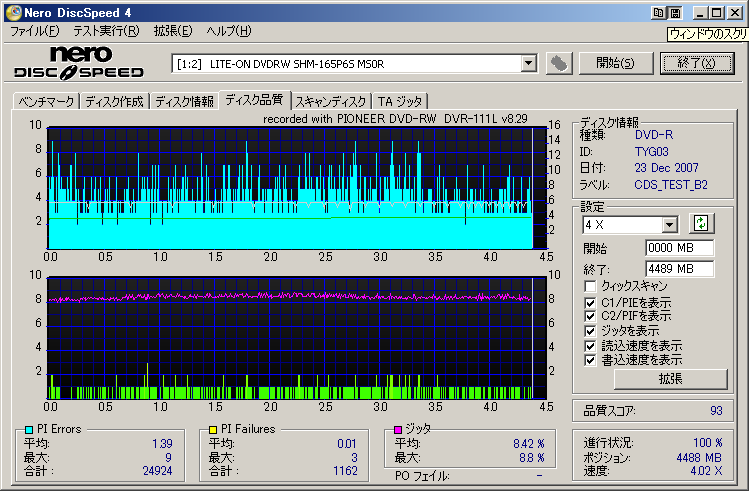Click the Nero DiscSpeed logo
This screenshot has width=749, height=491.
click(79, 63)
